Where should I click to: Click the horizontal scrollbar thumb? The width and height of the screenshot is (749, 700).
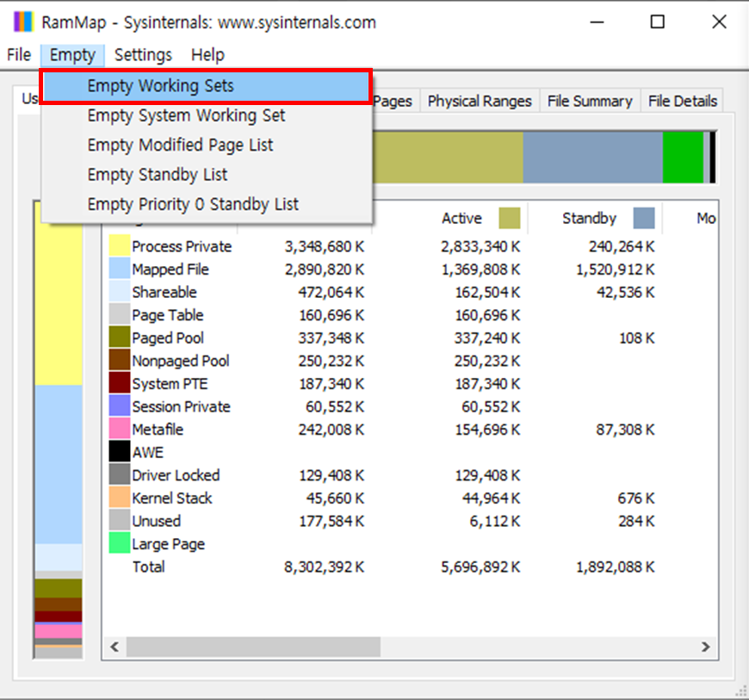point(253,647)
